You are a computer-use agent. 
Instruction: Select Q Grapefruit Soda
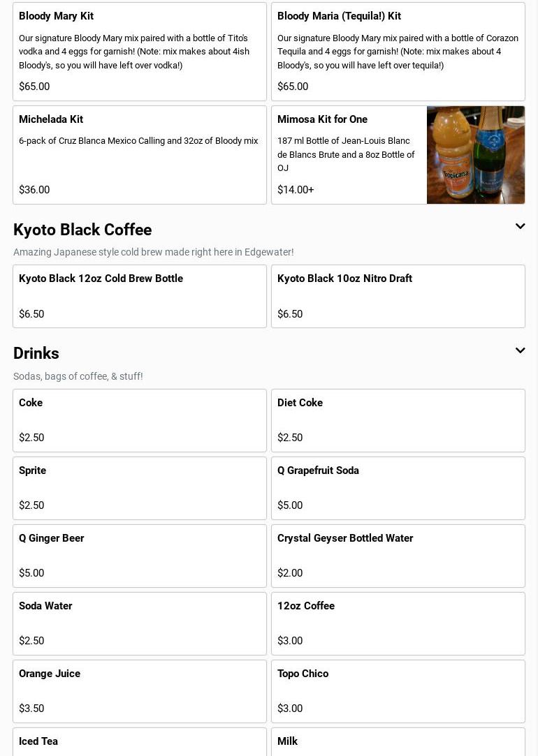point(398,488)
